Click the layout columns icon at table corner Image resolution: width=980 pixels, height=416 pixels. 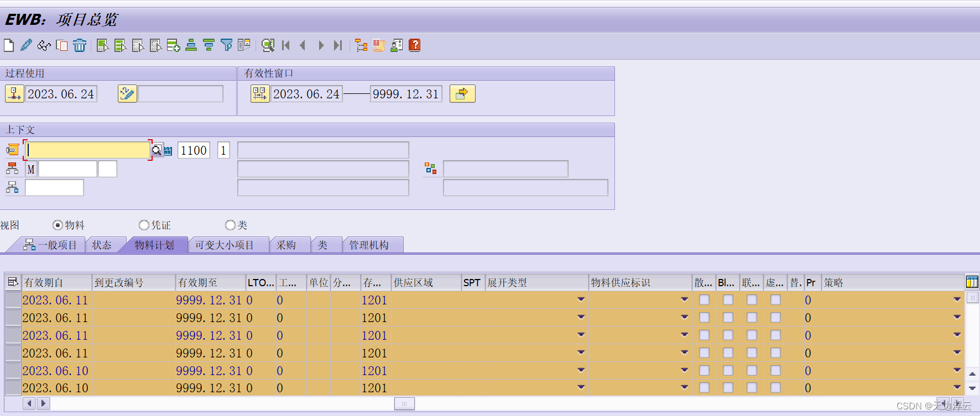972,282
